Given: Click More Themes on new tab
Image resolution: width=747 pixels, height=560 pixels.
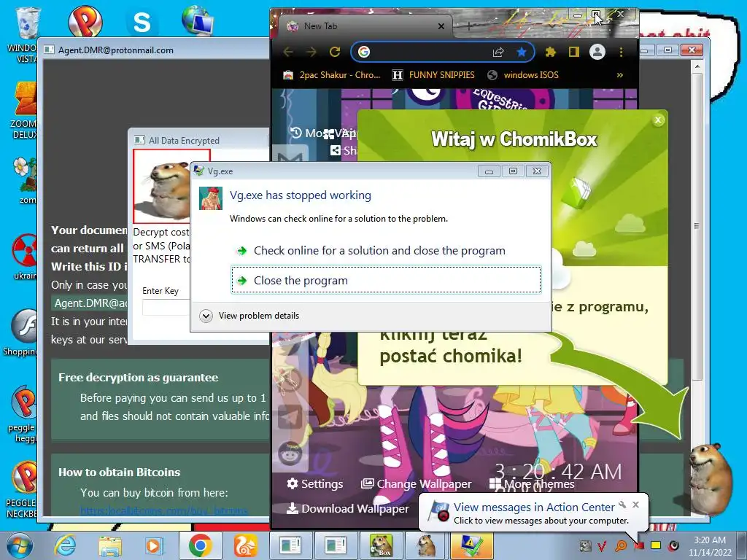Looking at the screenshot, I should (532, 484).
